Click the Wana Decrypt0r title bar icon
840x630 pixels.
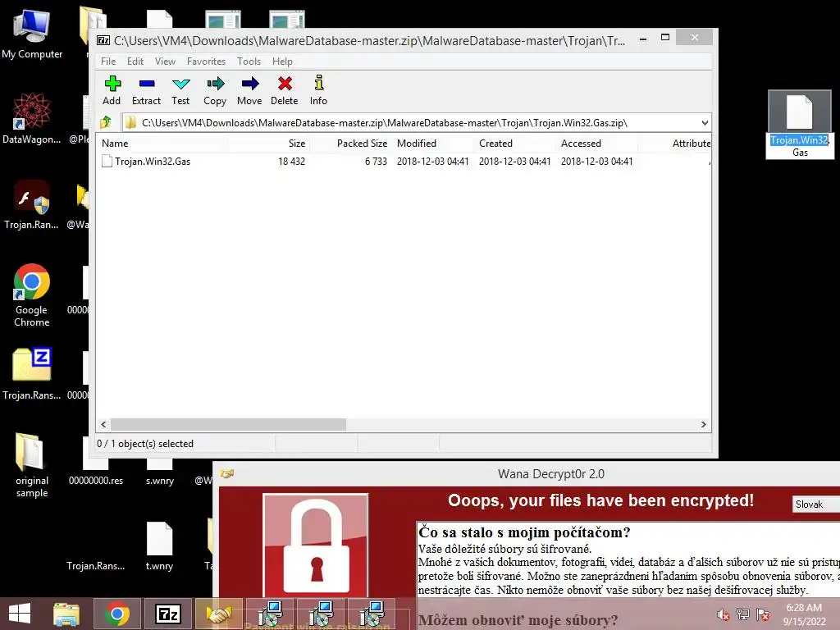point(227,473)
